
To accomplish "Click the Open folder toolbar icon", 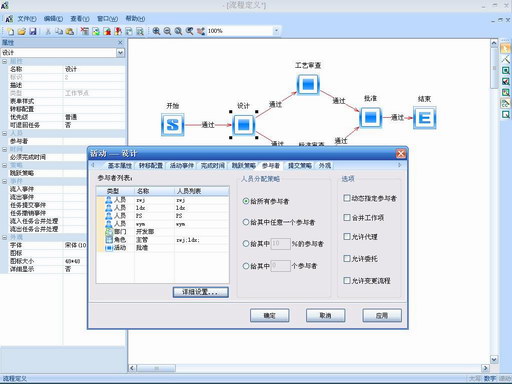I will [22, 31].
